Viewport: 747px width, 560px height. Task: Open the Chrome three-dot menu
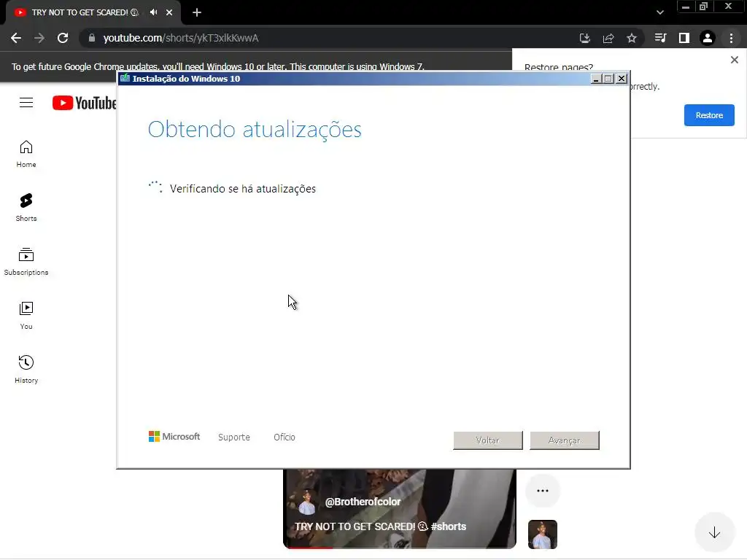[x=731, y=38]
